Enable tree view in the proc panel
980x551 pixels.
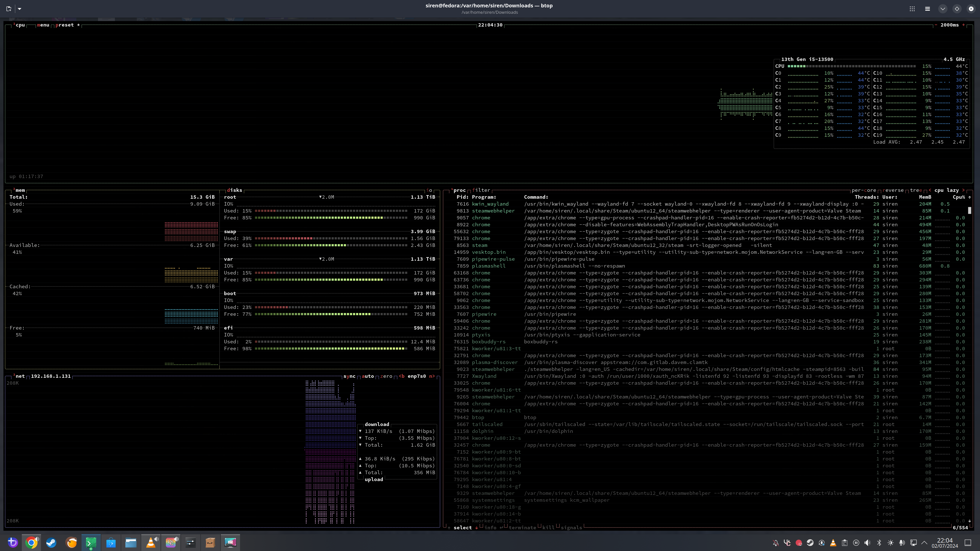tap(916, 190)
